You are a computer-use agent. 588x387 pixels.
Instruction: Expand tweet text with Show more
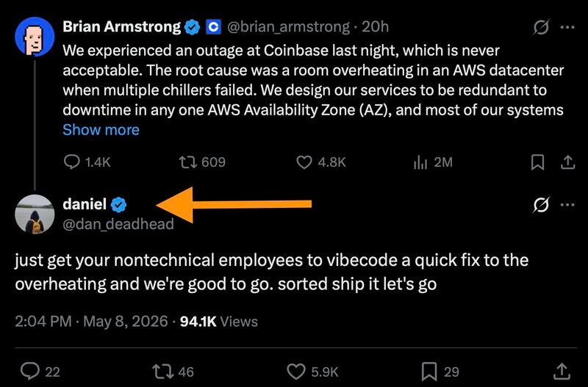coord(101,130)
